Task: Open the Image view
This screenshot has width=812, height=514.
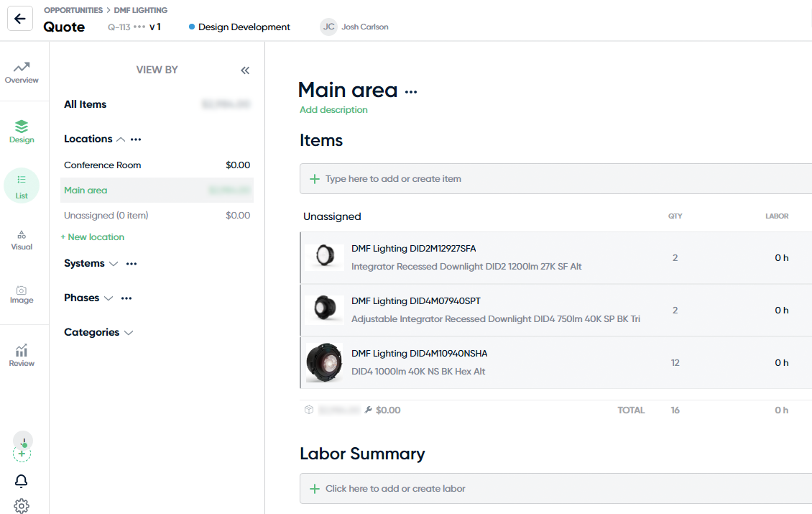Action: click(22, 294)
